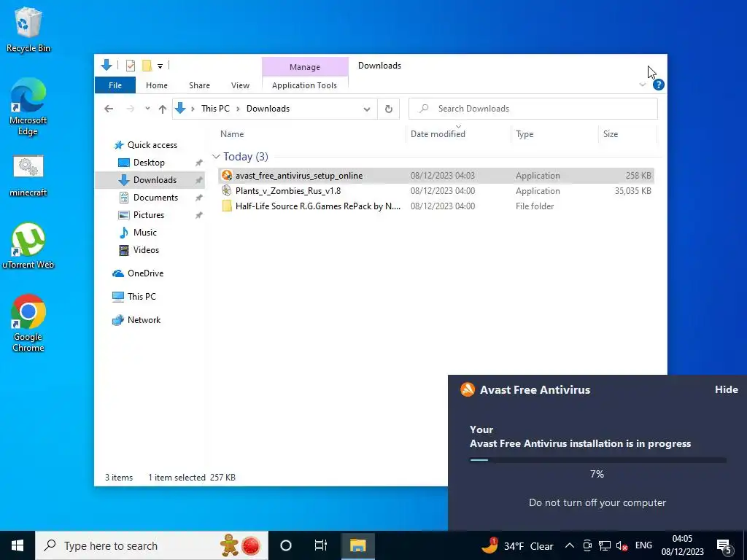This screenshot has height=560, width=747.
Task: Launch Google Chrome from the desktop
Action: point(28,323)
